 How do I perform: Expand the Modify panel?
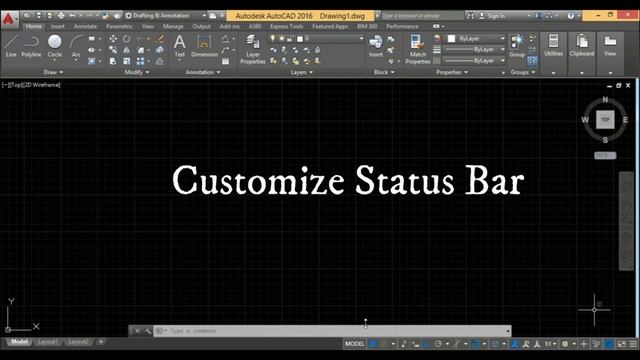pyautogui.click(x=137, y=72)
